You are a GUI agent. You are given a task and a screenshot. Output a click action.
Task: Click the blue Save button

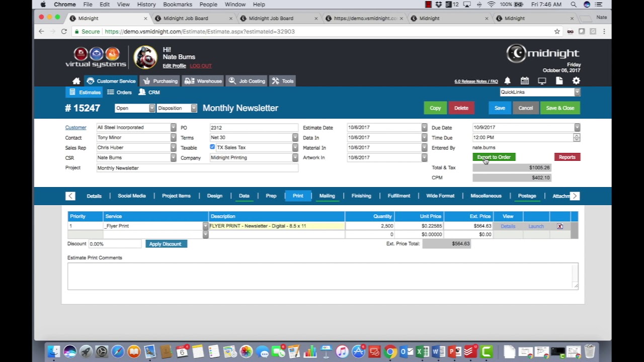(500, 108)
